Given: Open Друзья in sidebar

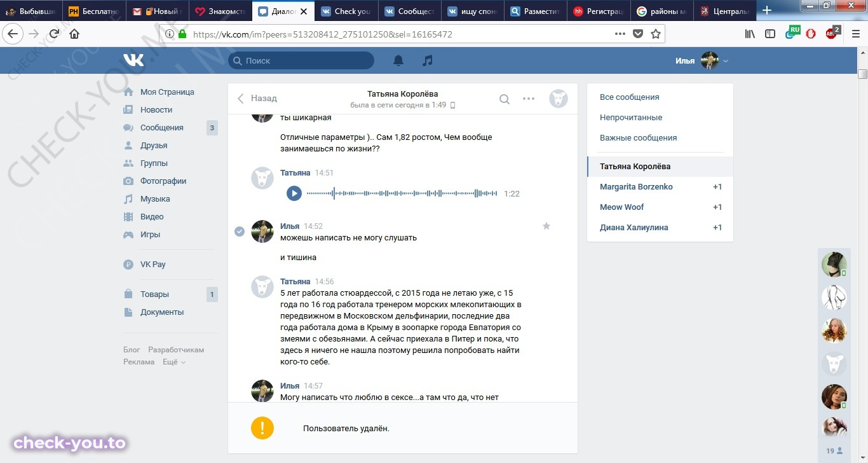Looking at the screenshot, I should (154, 146).
